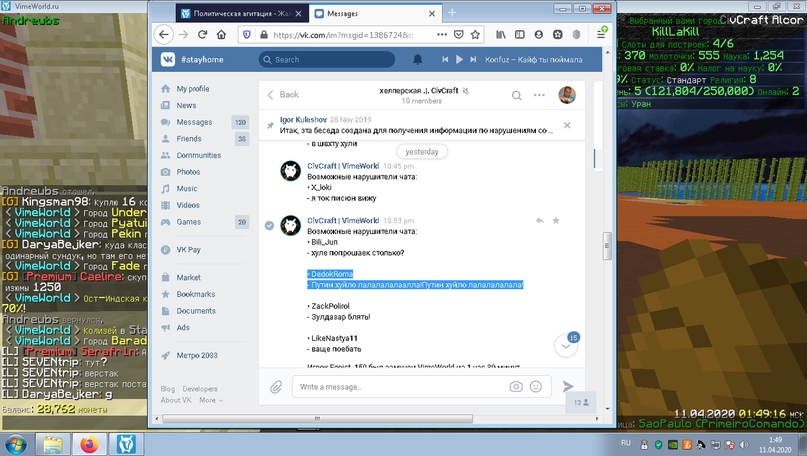Screen dimensions: 807x456
Task: Open Developers footer link
Action: (x=200, y=389)
